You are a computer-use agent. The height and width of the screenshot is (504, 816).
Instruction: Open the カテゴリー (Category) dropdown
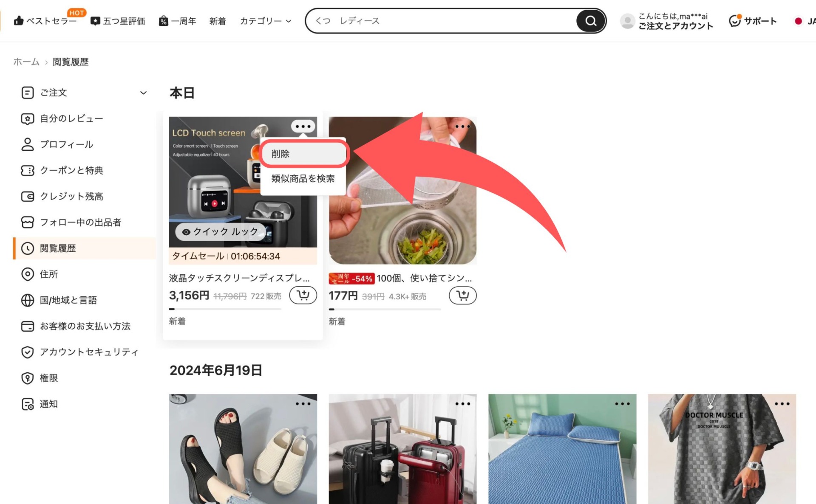pos(265,20)
